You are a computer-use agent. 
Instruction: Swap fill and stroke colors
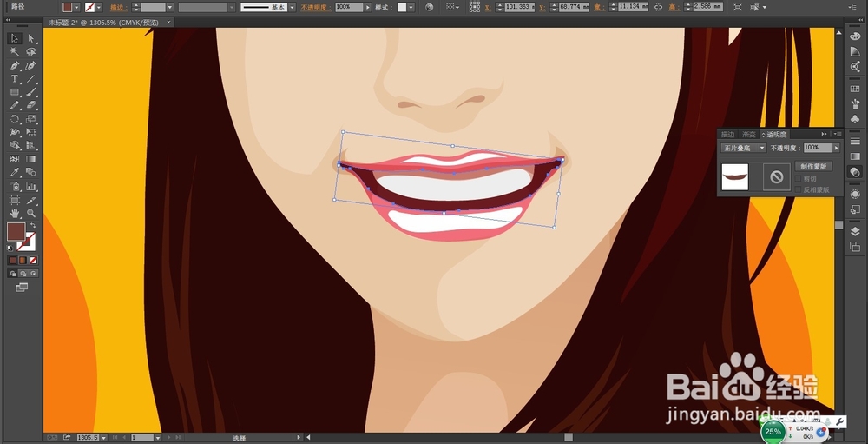point(33,225)
